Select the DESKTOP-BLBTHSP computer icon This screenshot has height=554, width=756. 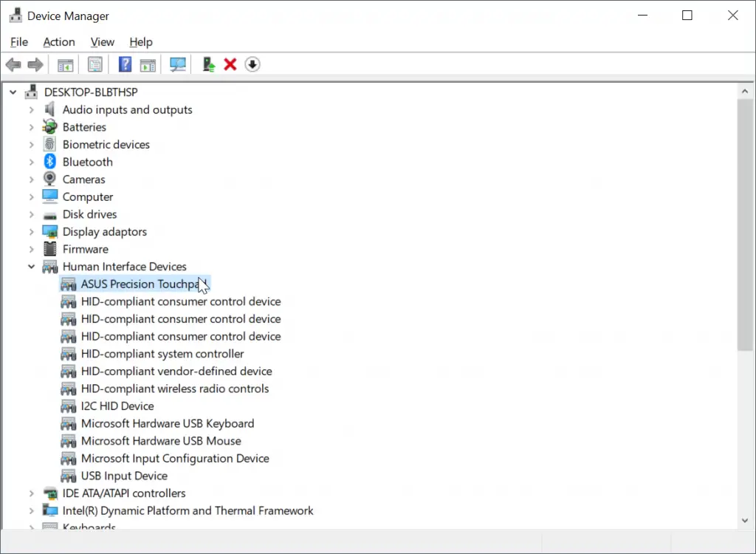click(x=30, y=91)
